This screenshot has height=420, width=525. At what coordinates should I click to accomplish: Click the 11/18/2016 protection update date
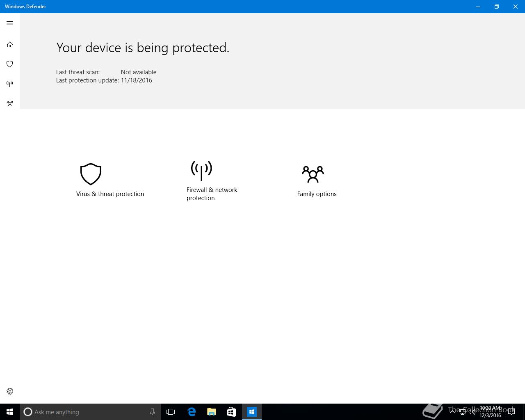[x=136, y=80]
